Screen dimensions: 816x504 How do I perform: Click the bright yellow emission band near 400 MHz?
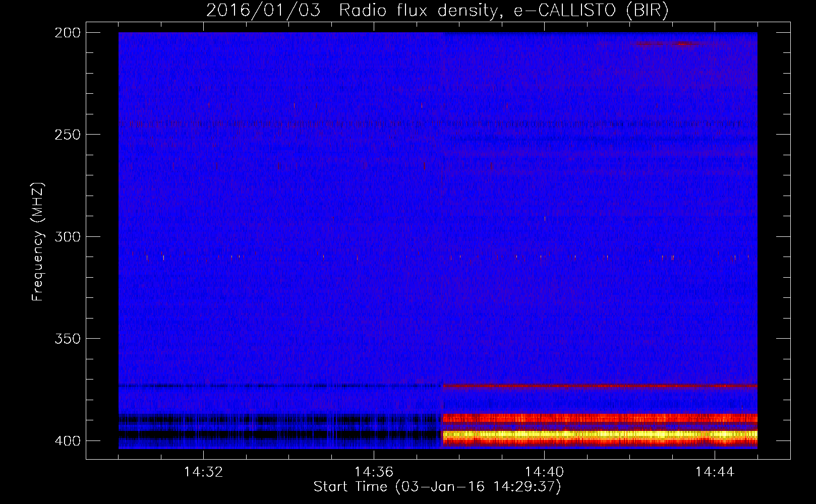click(x=599, y=434)
